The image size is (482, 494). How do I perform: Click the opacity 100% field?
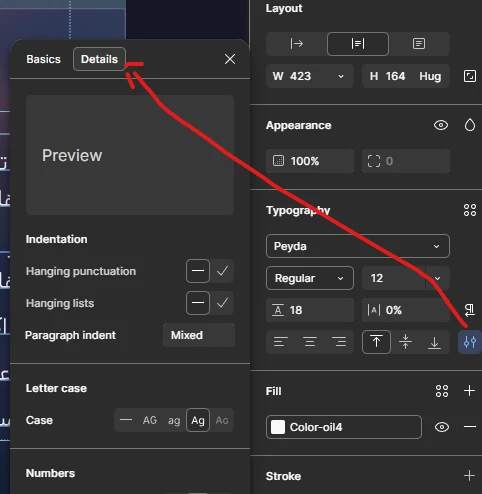pos(310,161)
